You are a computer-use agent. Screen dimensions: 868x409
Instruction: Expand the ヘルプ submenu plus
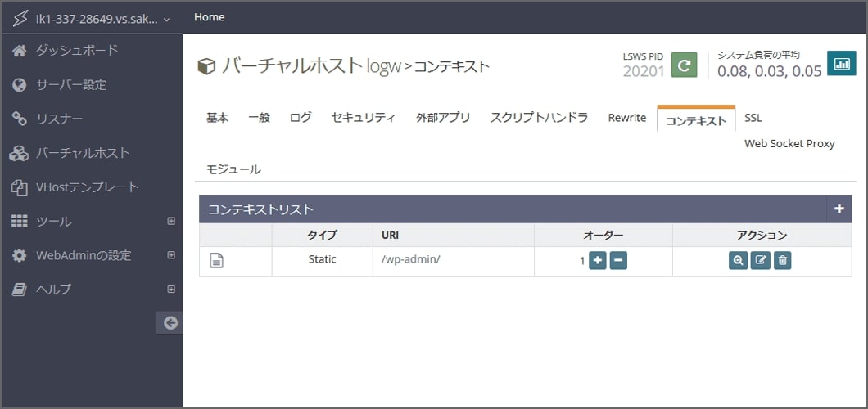(171, 289)
